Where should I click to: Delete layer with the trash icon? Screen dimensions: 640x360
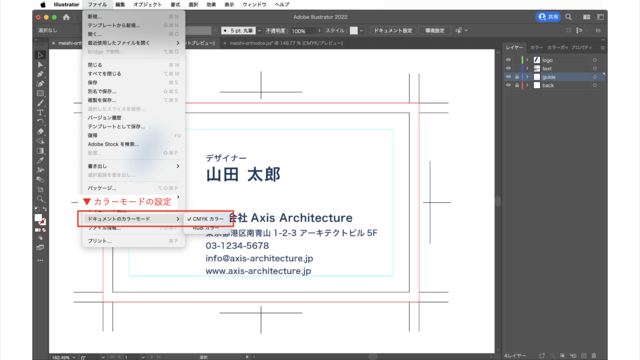(x=594, y=356)
